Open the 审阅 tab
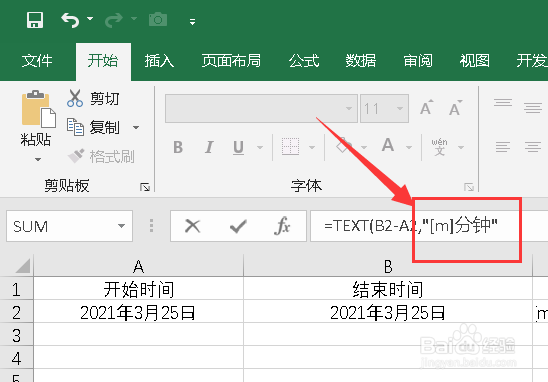This screenshot has width=548, height=382. (418, 61)
